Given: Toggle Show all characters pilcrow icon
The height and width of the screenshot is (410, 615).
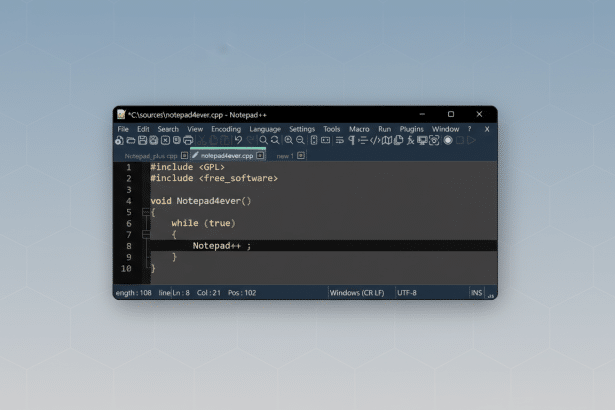Looking at the screenshot, I should (x=351, y=140).
